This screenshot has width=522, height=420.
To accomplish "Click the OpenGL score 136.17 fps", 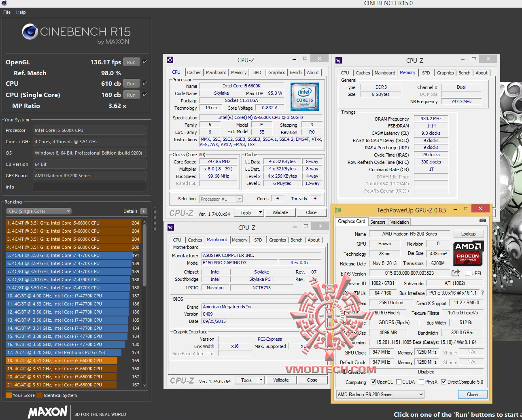I will coord(106,62).
